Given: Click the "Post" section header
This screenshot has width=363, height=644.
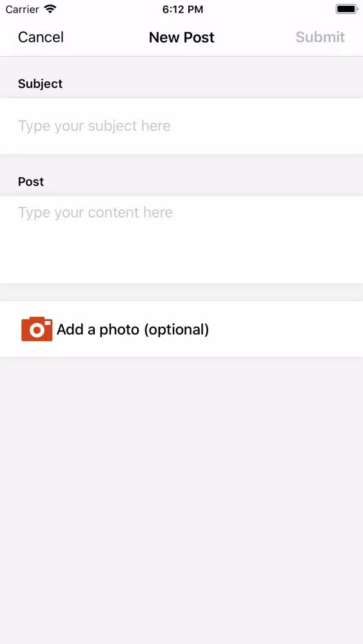Looking at the screenshot, I should pyautogui.click(x=31, y=182).
